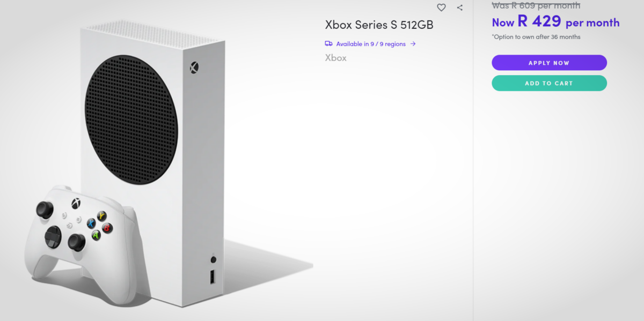Click the blue X button on controller
Image resolution: width=644 pixels, height=321 pixels.
[92, 223]
